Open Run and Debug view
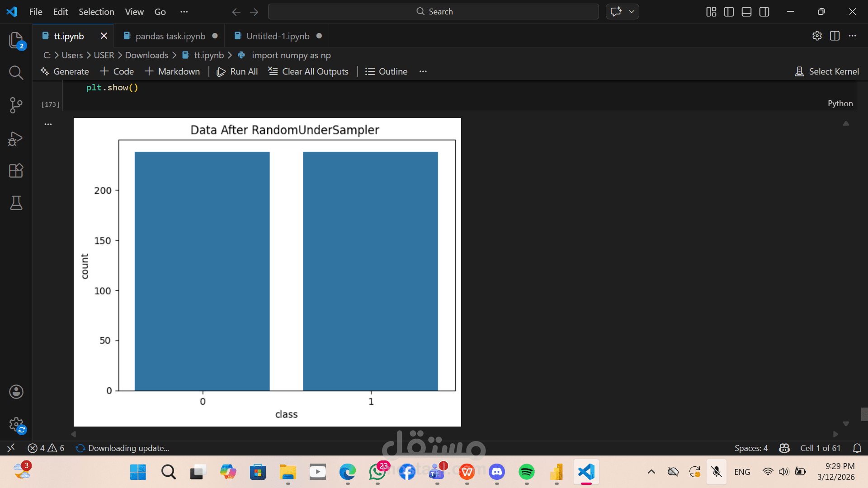The width and height of the screenshot is (868, 488). click(x=16, y=138)
